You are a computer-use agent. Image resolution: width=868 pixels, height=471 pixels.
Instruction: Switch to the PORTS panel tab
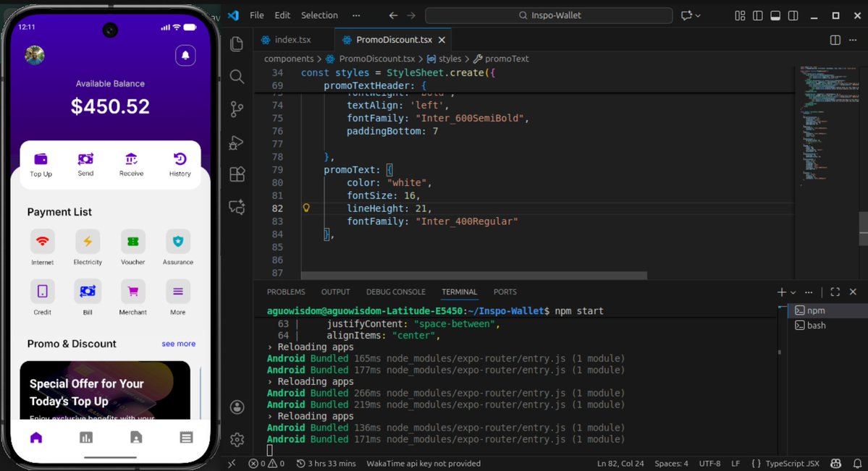pyautogui.click(x=505, y=292)
